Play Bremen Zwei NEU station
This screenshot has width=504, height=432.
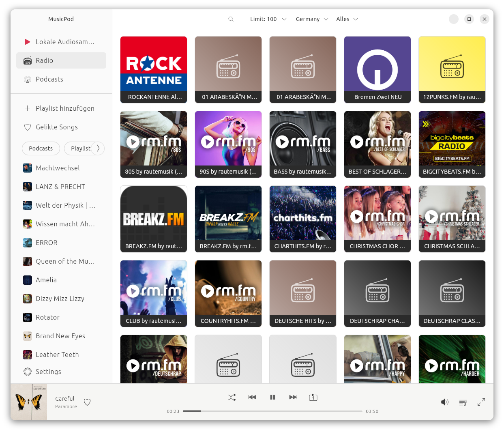tap(377, 70)
